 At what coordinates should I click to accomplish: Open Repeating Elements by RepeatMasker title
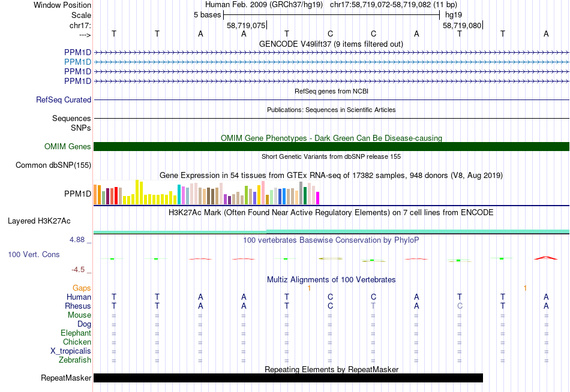coord(331,369)
